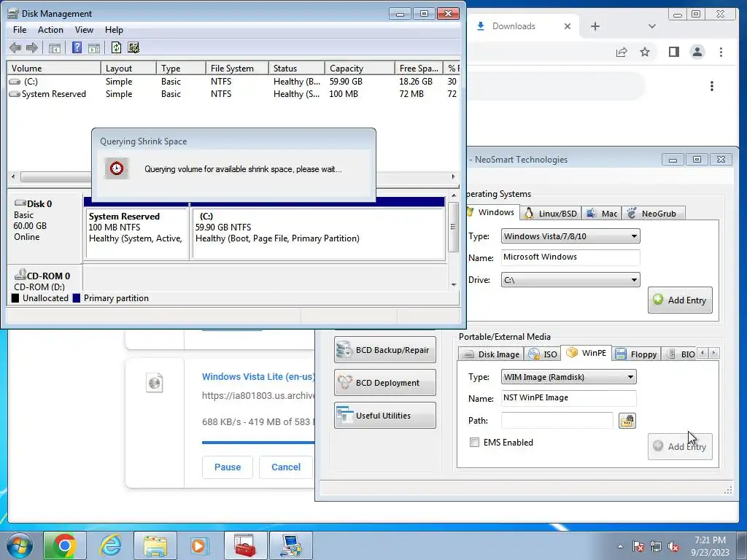The image size is (747, 560).
Task: Expand Chrome tab search chevron
Action: click(651, 26)
